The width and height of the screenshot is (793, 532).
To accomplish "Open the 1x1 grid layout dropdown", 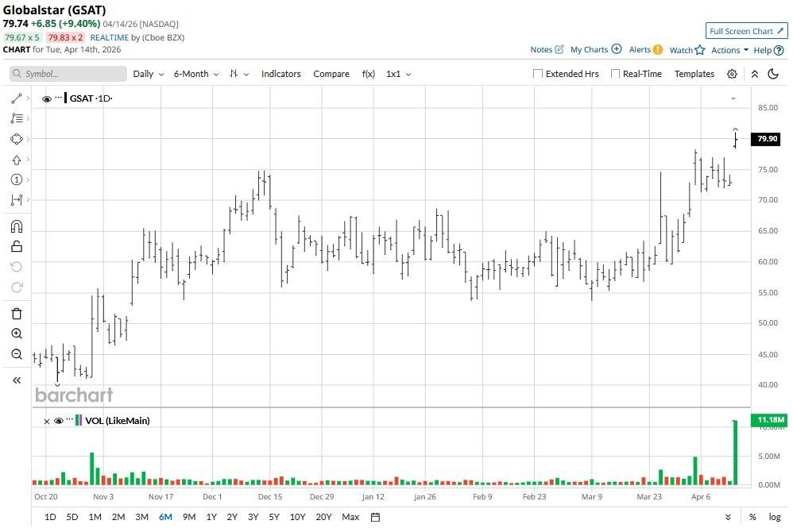I will (399, 74).
